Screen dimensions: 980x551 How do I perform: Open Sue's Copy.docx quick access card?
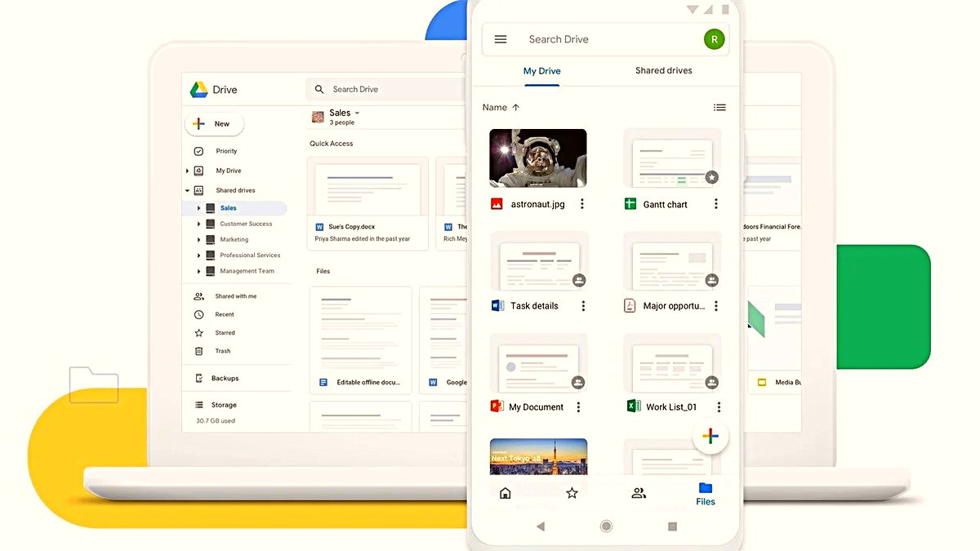367,204
